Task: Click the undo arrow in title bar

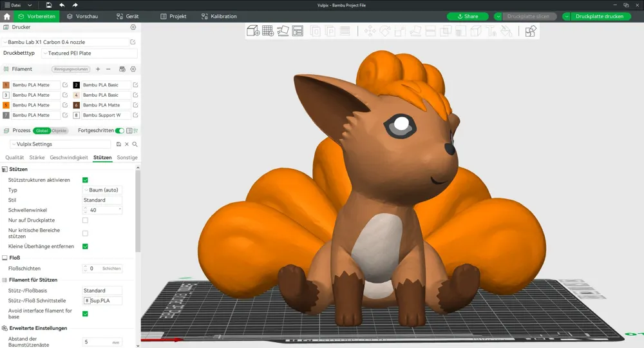Action: point(62,5)
